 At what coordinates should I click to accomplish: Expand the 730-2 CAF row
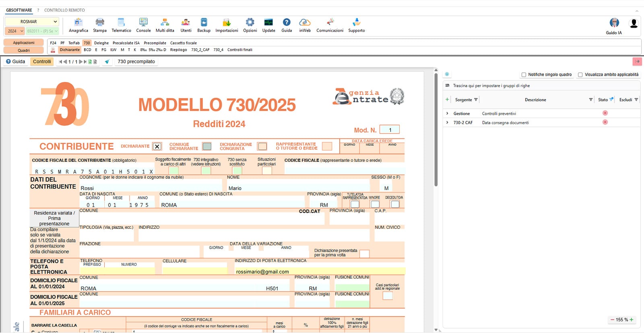[x=447, y=122]
